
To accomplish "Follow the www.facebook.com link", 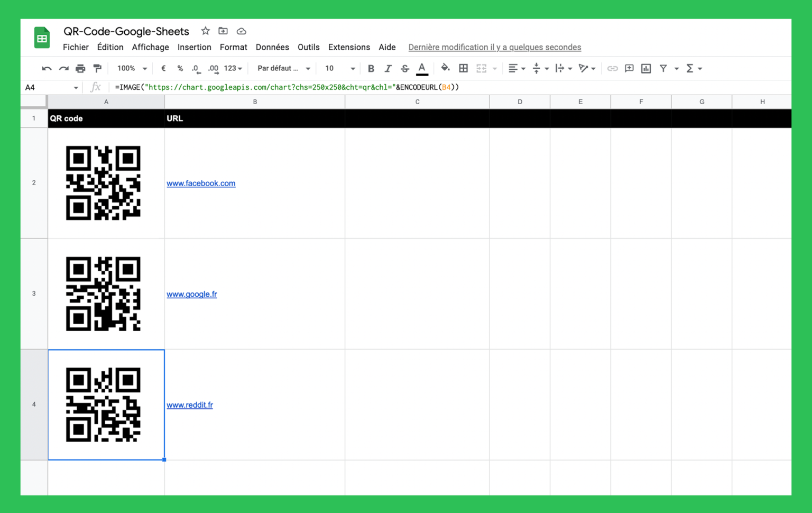I will coord(201,184).
